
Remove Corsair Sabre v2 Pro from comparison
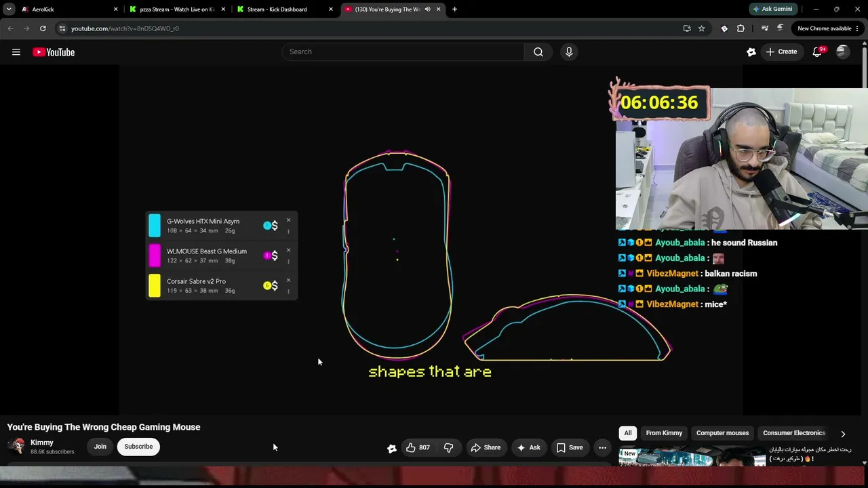(x=288, y=280)
